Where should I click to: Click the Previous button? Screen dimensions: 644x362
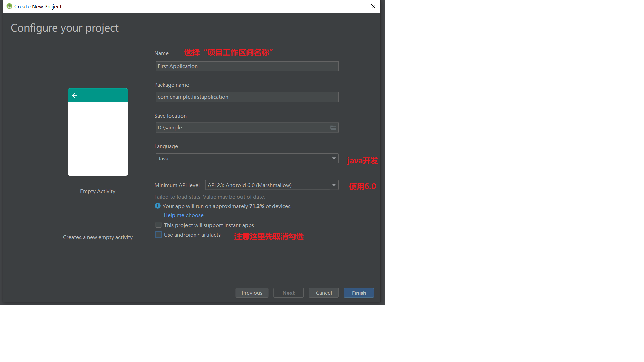click(252, 293)
